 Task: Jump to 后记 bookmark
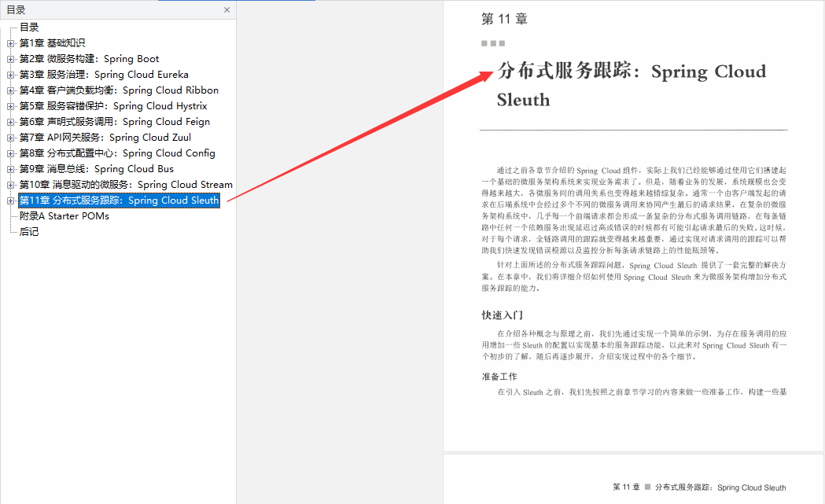coord(29,232)
